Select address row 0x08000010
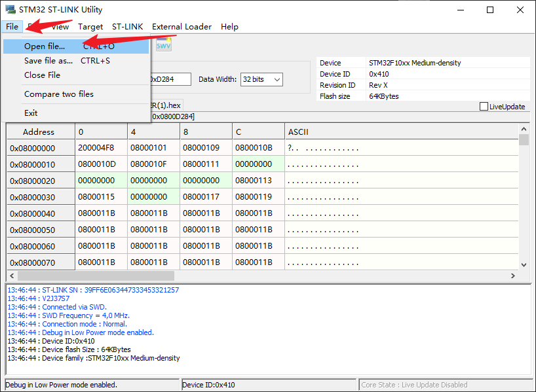 click(x=41, y=164)
